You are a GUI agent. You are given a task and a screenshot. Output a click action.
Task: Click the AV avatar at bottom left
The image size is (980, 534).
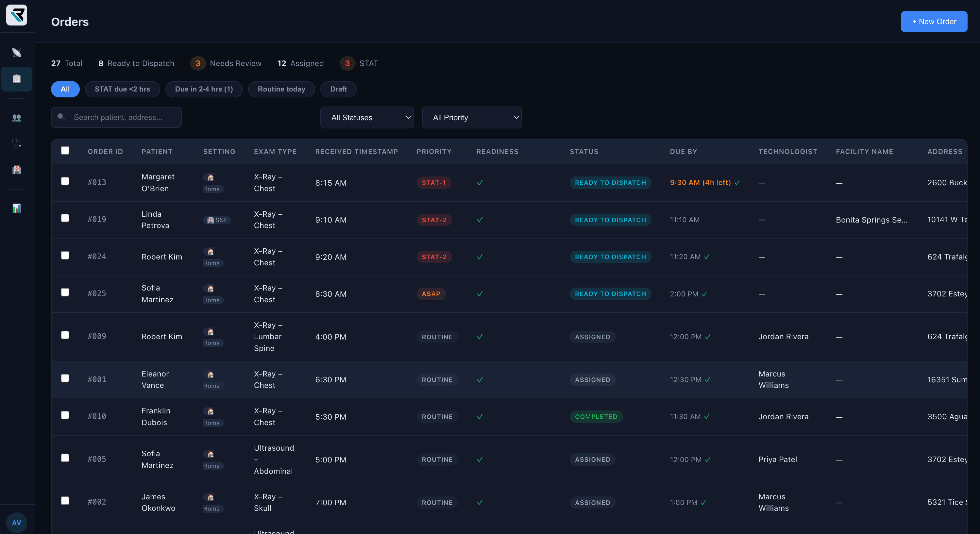tap(16, 522)
